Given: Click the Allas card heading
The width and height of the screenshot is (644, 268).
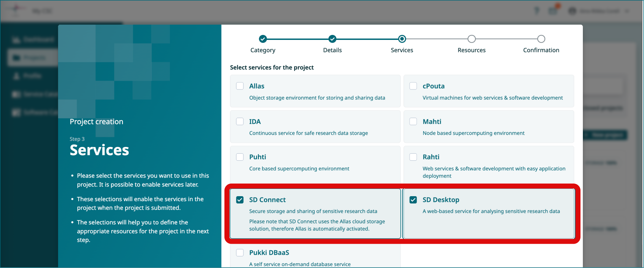Looking at the screenshot, I should pos(257,86).
